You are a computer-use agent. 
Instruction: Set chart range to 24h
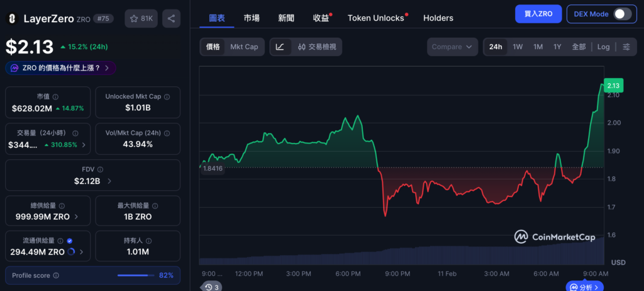496,47
